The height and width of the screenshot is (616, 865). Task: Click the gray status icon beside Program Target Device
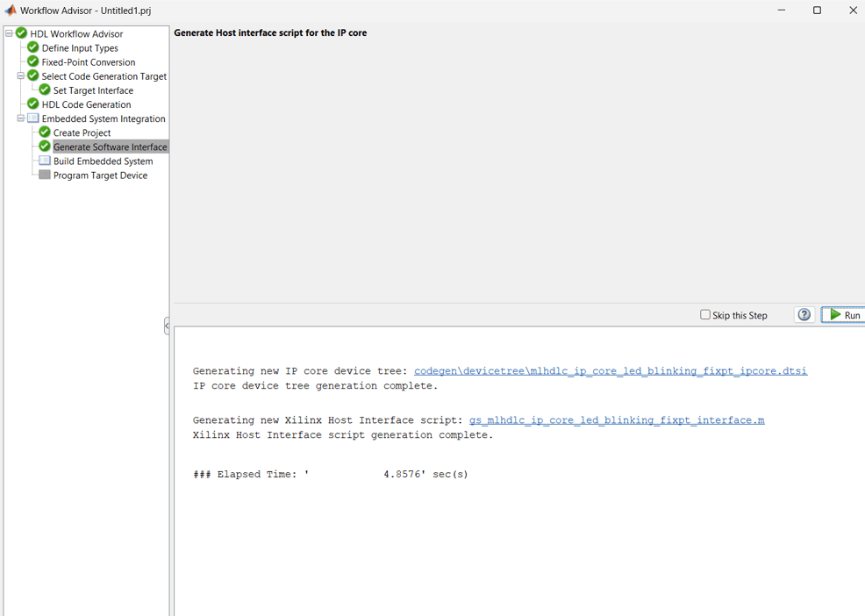pos(43,175)
